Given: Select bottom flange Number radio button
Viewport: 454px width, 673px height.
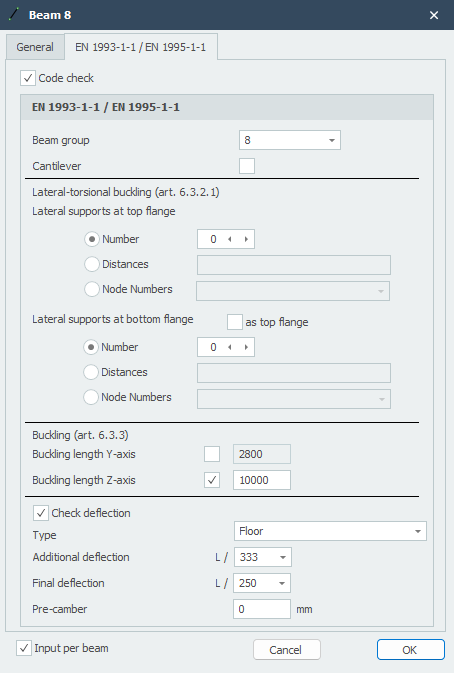Looking at the screenshot, I should [91, 347].
